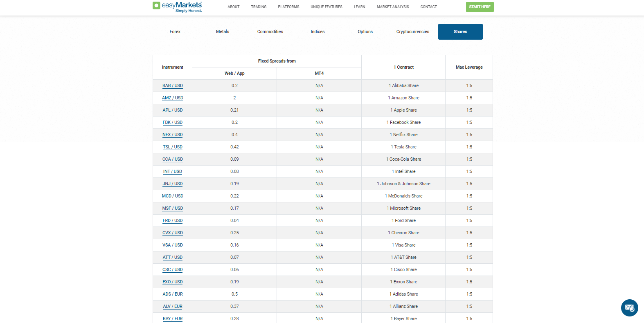
Task: Select the 1 AT&T Share cell
Action: click(404, 257)
